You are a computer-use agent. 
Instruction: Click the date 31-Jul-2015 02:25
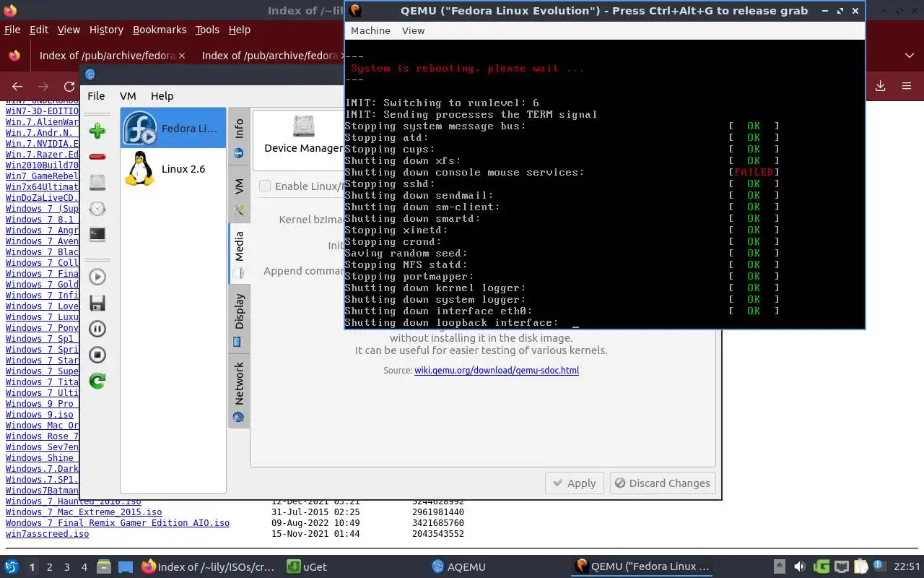[315, 512]
